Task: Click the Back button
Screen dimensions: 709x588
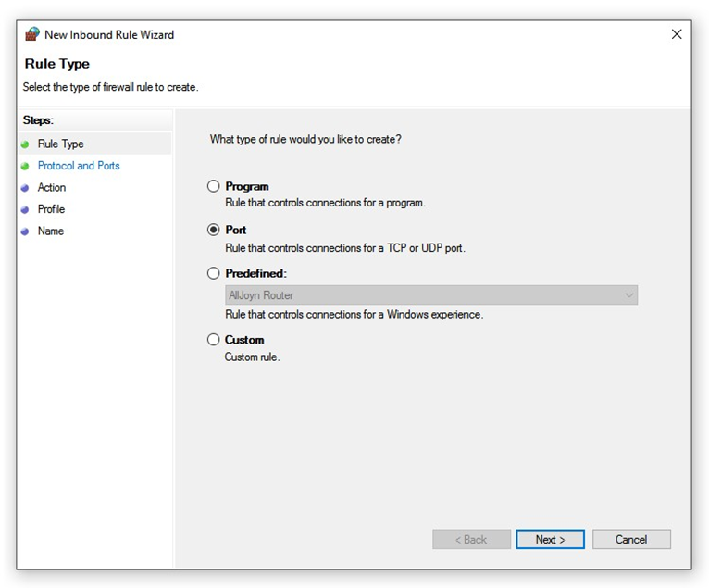Action: coord(471,539)
